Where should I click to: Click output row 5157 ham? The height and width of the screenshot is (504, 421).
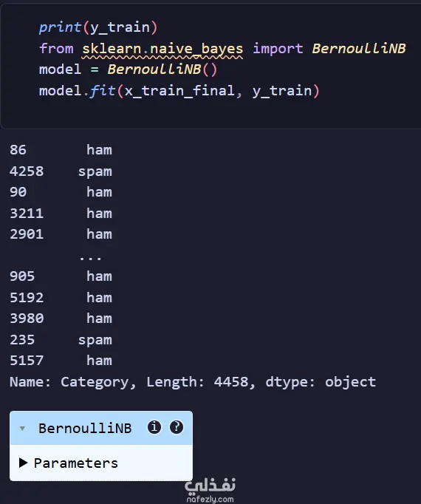(61, 361)
